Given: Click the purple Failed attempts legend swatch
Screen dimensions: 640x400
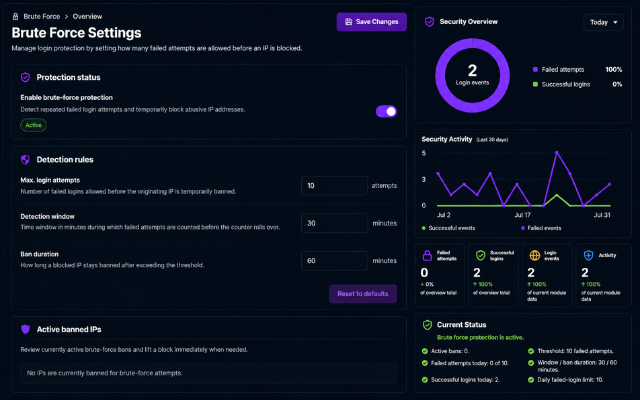Looking at the screenshot, I should click(535, 69).
